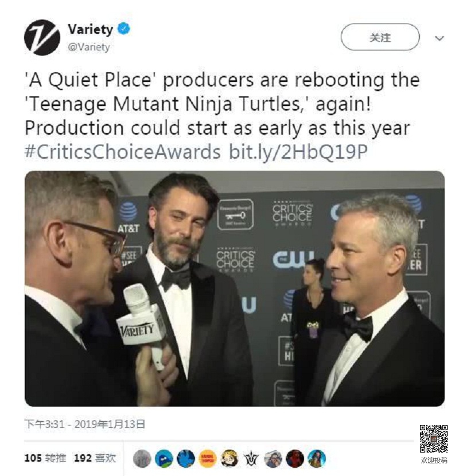View the 105 转推 retweets list
This screenshot has height=476, width=459.
coord(45,458)
